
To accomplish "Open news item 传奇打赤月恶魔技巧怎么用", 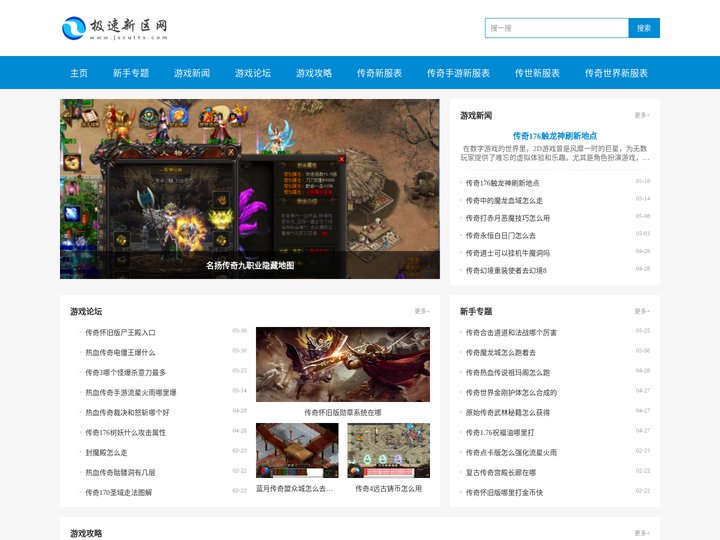I will 507,218.
